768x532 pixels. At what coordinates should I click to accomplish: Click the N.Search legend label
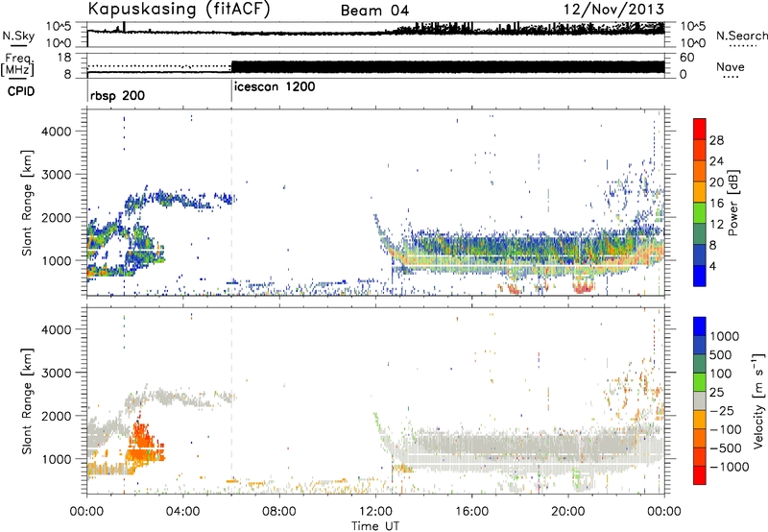[741, 36]
